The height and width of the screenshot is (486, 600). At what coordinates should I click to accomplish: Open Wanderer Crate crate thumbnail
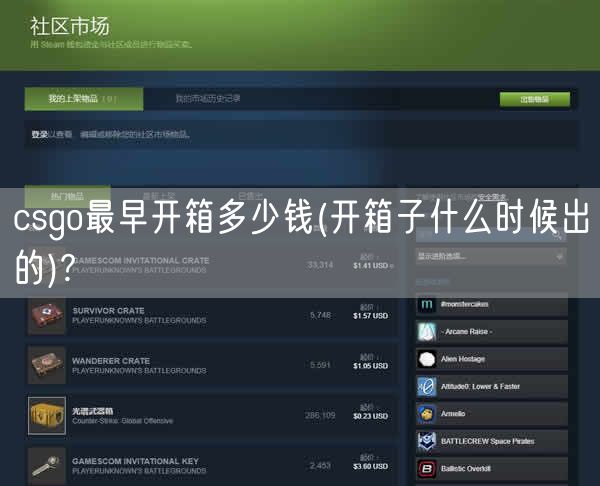click(47, 365)
